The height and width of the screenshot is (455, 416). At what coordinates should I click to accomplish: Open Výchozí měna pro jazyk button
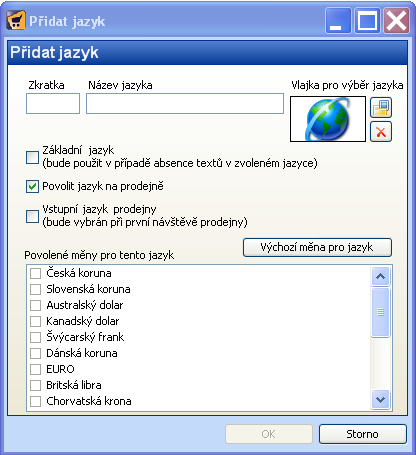[x=317, y=247]
